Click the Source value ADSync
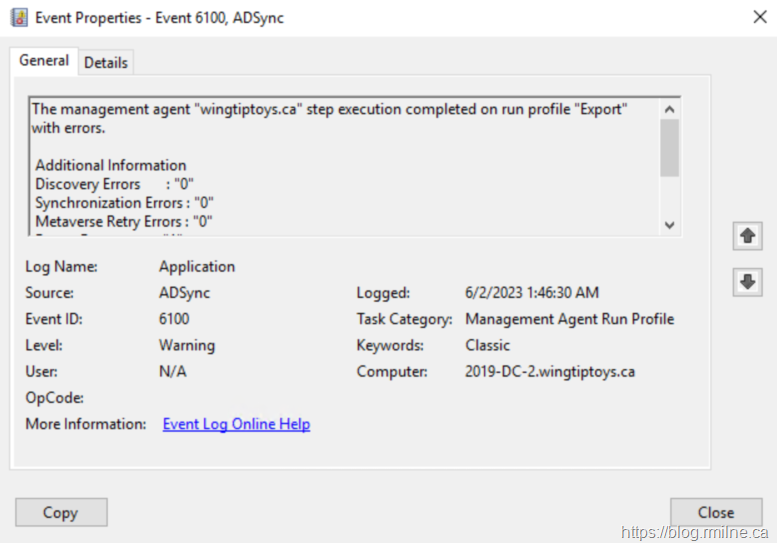The height and width of the screenshot is (543, 777). pos(185,293)
